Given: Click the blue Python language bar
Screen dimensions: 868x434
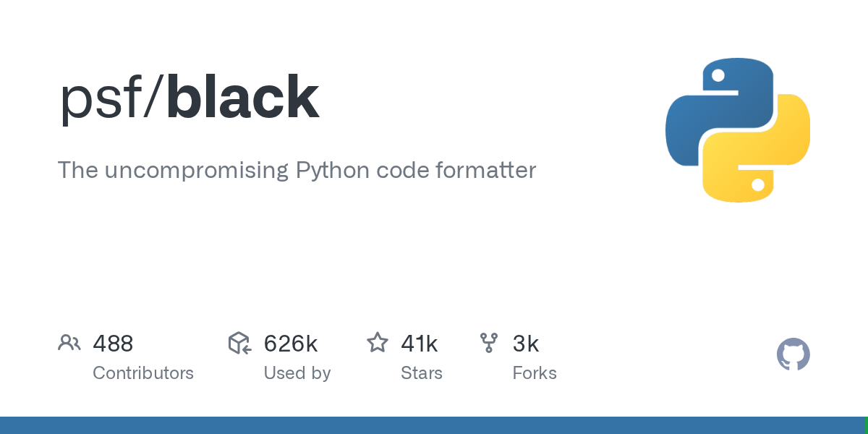Looking at the screenshot, I should pos(433,425).
